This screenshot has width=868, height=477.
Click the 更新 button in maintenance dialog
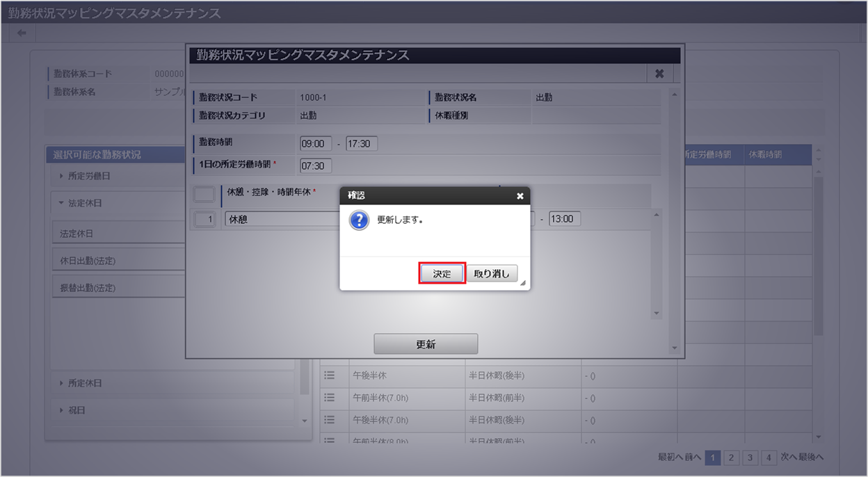(x=426, y=344)
